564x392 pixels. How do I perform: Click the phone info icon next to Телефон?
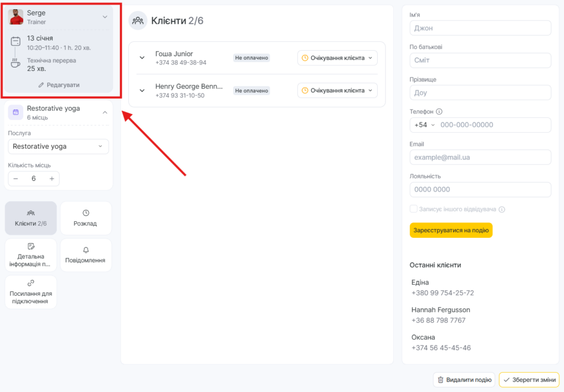(x=440, y=112)
